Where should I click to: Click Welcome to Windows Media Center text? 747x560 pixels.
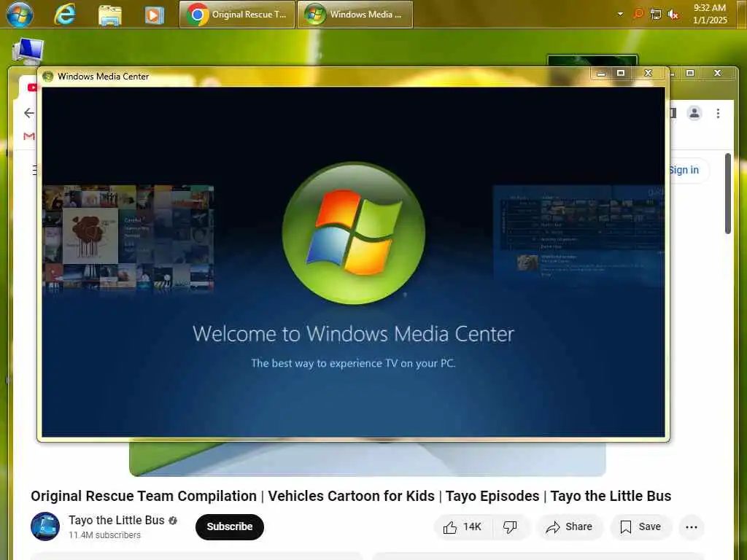[x=354, y=334]
